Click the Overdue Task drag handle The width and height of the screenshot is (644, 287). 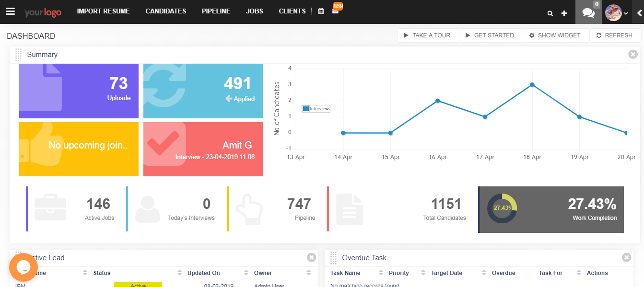click(333, 258)
